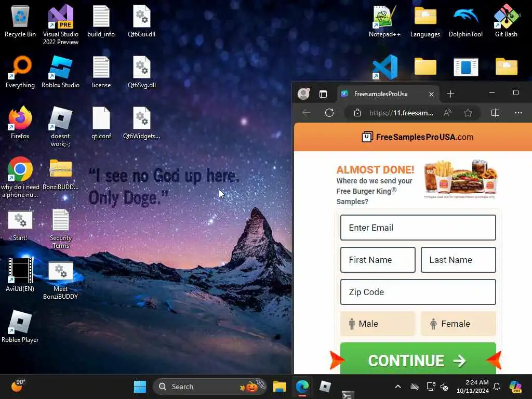Open the Roblox Player shortcut
The height and width of the screenshot is (399, 532).
click(x=20, y=326)
